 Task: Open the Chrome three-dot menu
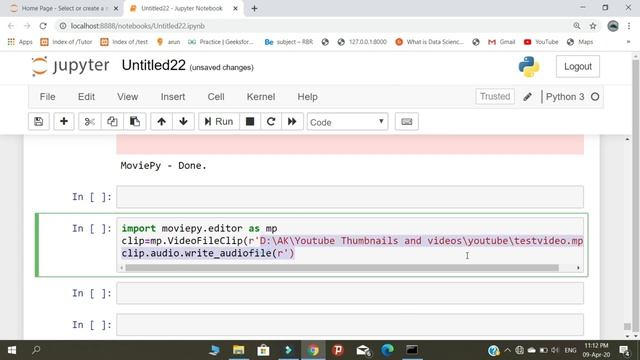click(629, 26)
